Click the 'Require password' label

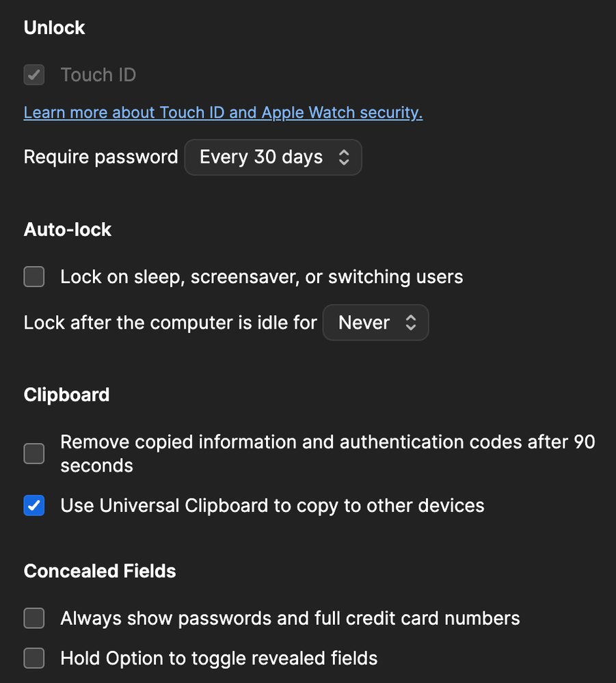pos(101,157)
